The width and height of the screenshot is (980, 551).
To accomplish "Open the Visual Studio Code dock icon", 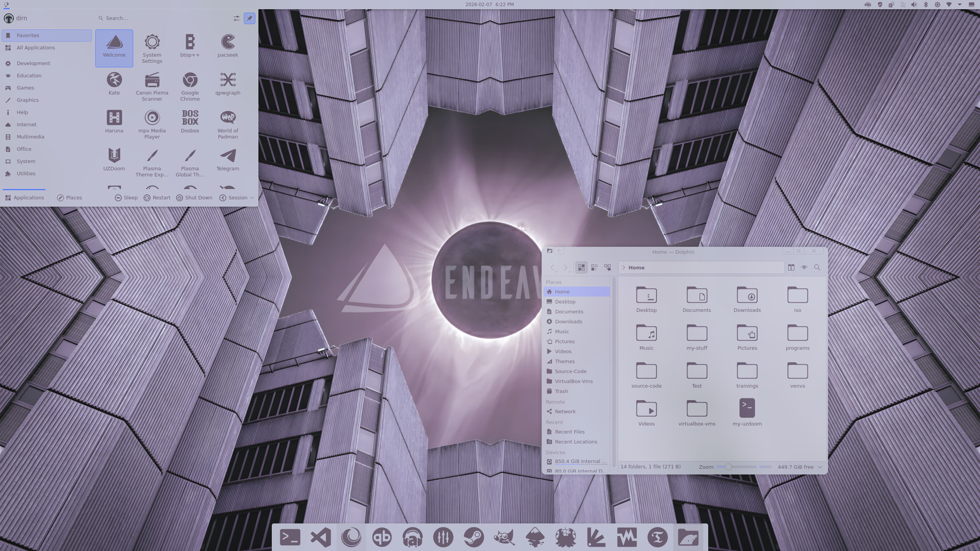I will click(321, 537).
